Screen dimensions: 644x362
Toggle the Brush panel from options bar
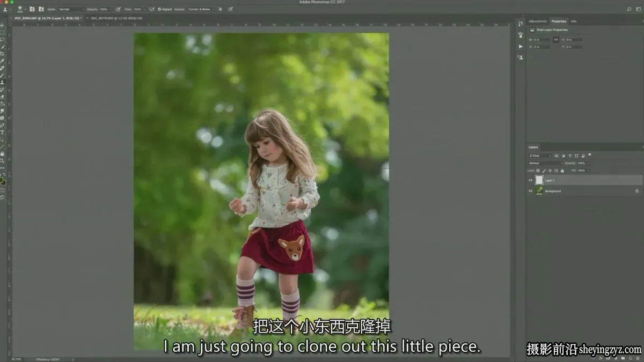tap(33, 9)
